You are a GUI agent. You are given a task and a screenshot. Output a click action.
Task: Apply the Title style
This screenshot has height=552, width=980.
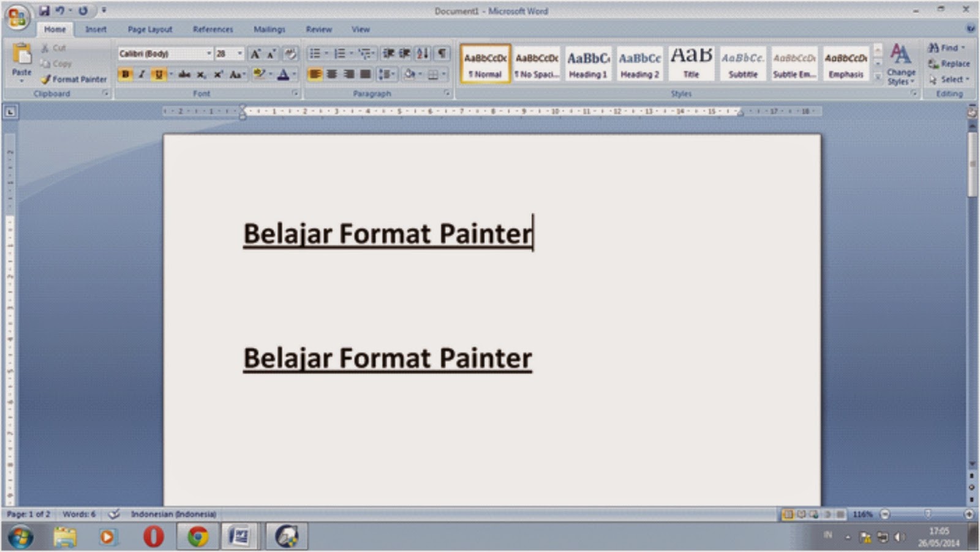pyautogui.click(x=690, y=63)
